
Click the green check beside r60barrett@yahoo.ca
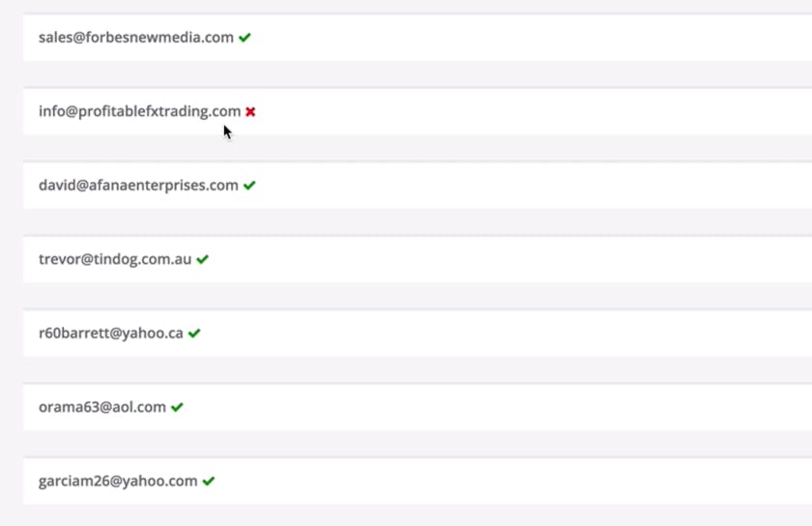[x=194, y=334]
